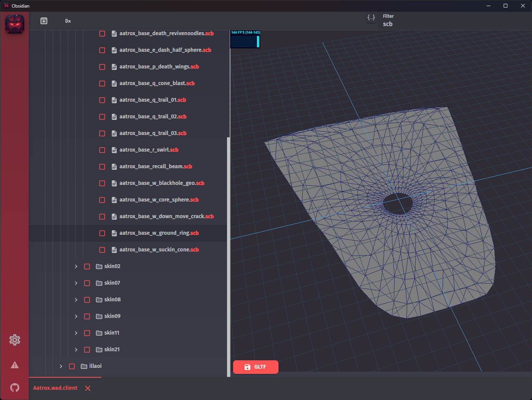
Task: Select aatrox_base_r_swirl.scb file name
Action: (149, 150)
